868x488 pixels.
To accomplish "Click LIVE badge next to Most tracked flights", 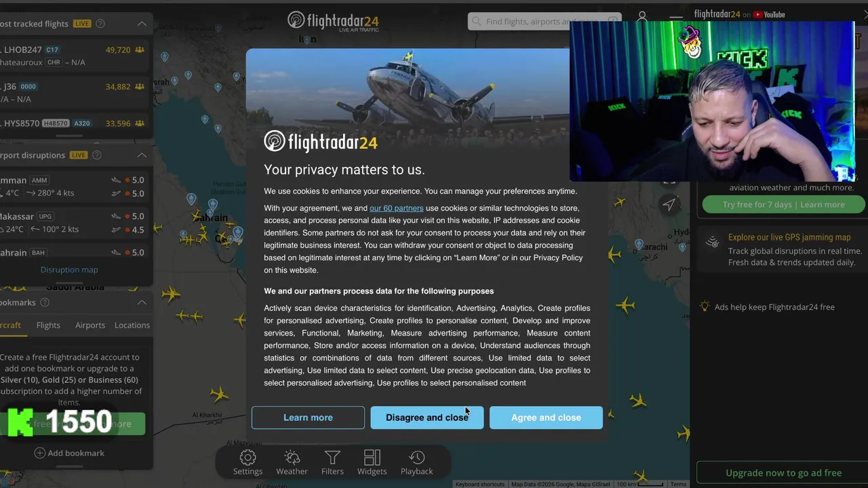I will 82,24.
